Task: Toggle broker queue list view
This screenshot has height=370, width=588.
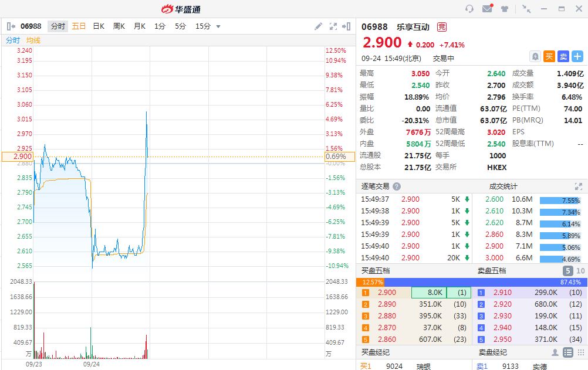Action: click(x=567, y=352)
